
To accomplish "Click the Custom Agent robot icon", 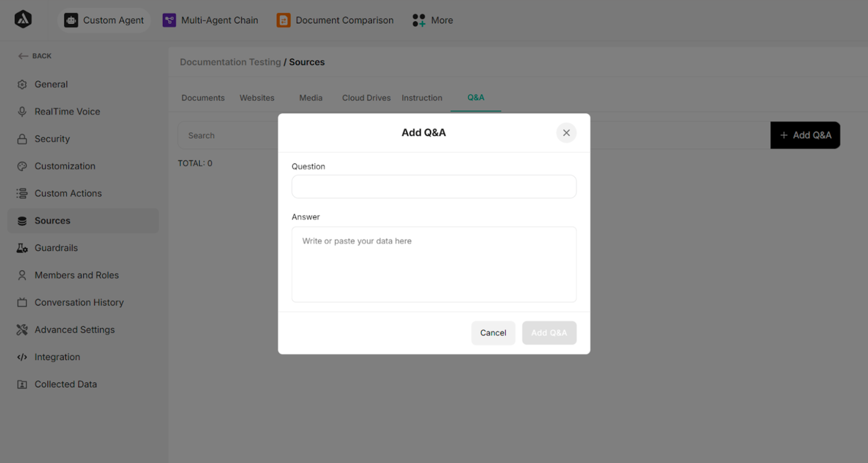I will pos(71,20).
